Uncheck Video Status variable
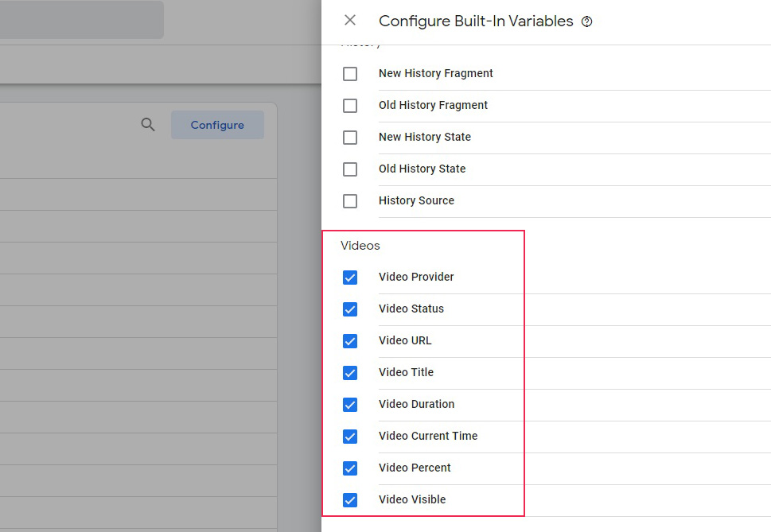 coord(350,309)
